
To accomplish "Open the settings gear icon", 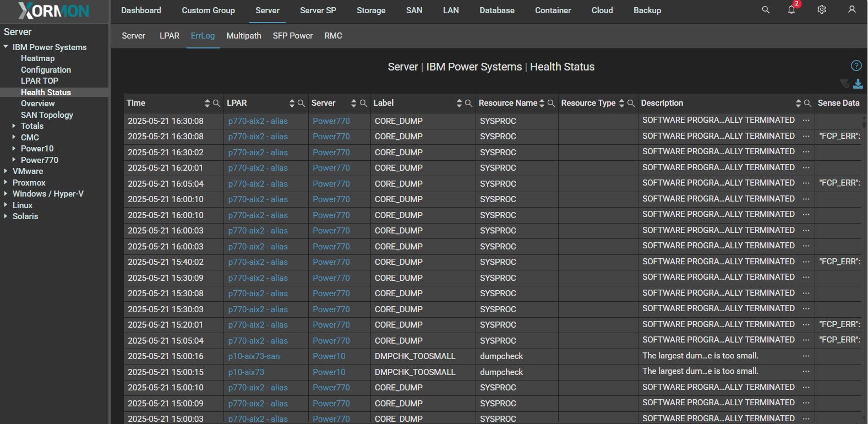I will pyautogui.click(x=822, y=10).
